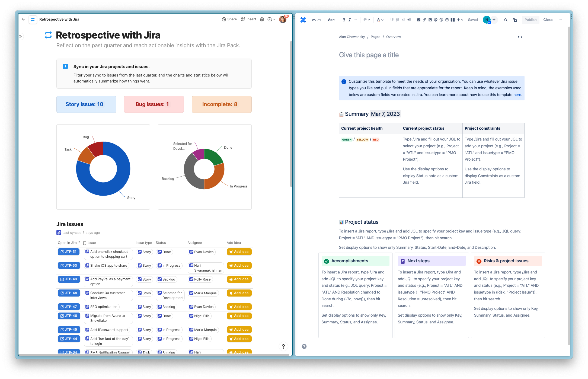Insert a table from the toolbar
Screen dimensions: 588x379
click(x=447, y=20)
